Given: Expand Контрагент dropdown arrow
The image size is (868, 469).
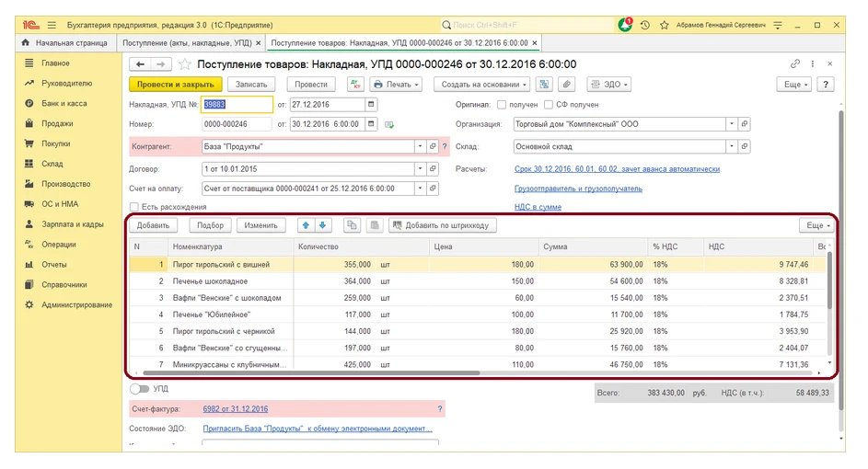Looking at the screenshot, I should click(x=420, y=146).
